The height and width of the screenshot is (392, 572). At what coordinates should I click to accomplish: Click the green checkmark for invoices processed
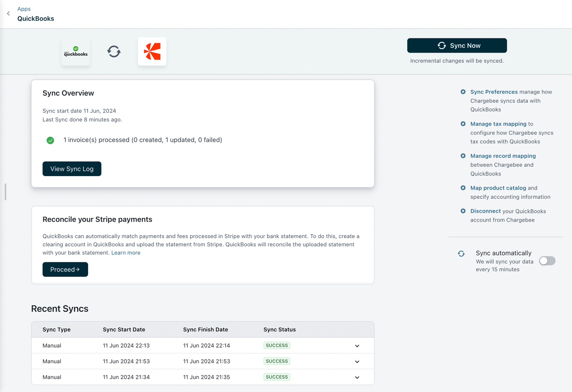tap(50, 140)
